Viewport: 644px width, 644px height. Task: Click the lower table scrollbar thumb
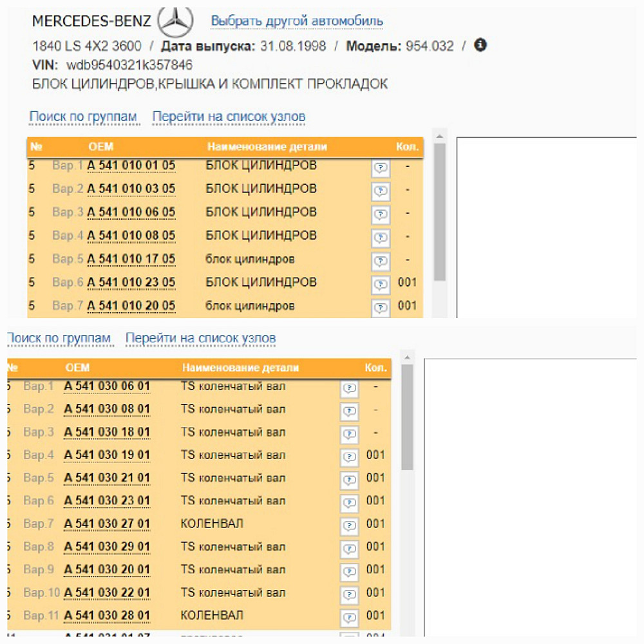(x=407, y=417)
